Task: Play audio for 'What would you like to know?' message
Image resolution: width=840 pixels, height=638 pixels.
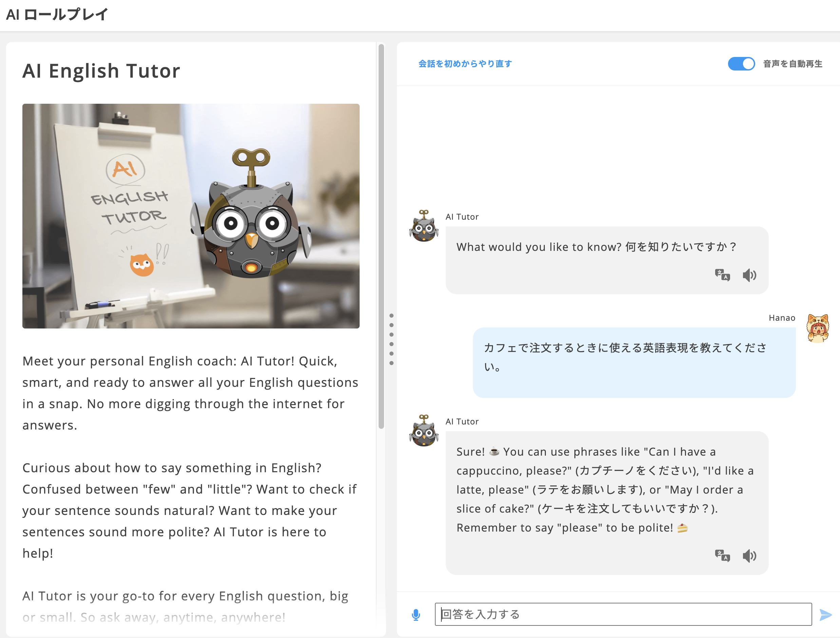Action: pos(749,275)
